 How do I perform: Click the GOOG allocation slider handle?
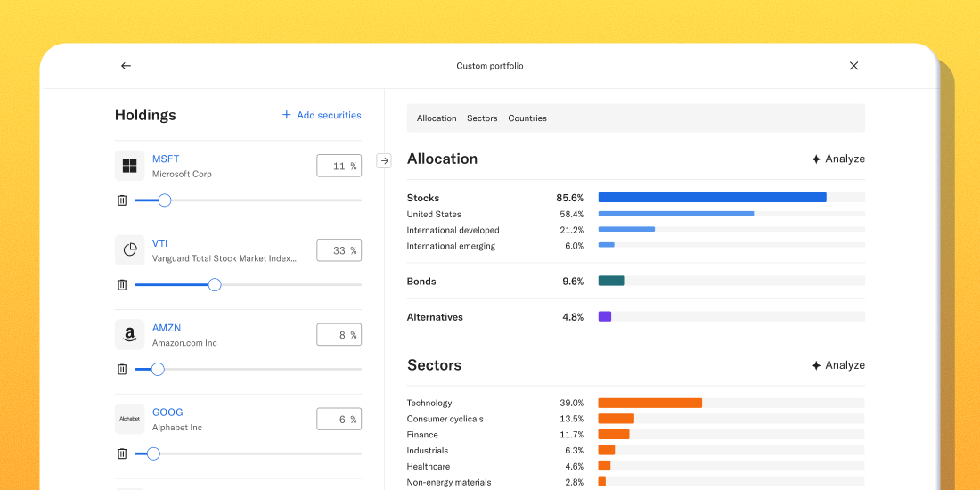[153, 453]
